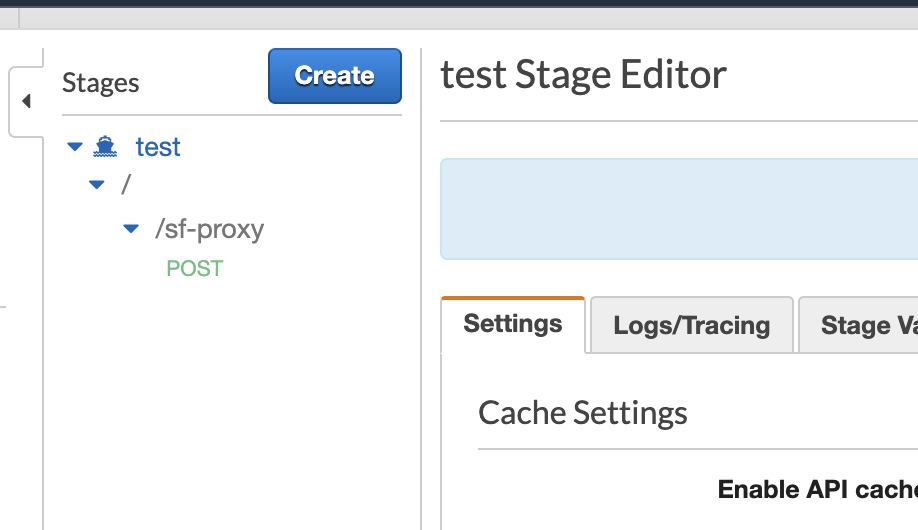Collapse the test stage tree node
Screen dimensions: 918x530
pyautogui.click(x=74, y=147)
